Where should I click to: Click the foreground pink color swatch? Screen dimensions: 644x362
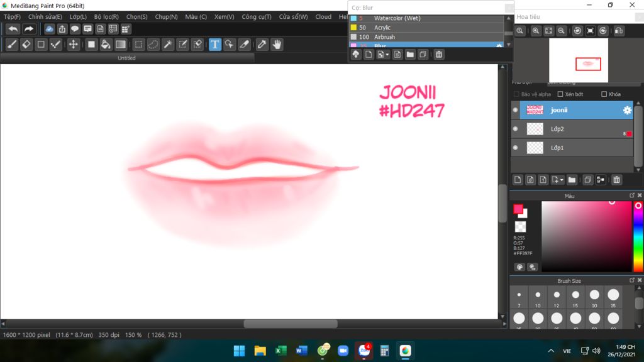518,209
